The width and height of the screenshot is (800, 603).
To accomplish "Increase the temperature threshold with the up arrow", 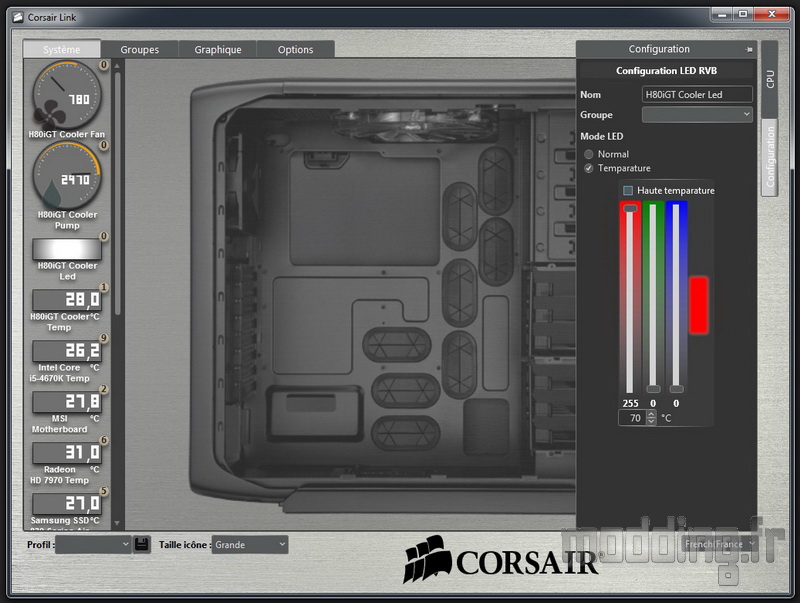I will 651,414.
